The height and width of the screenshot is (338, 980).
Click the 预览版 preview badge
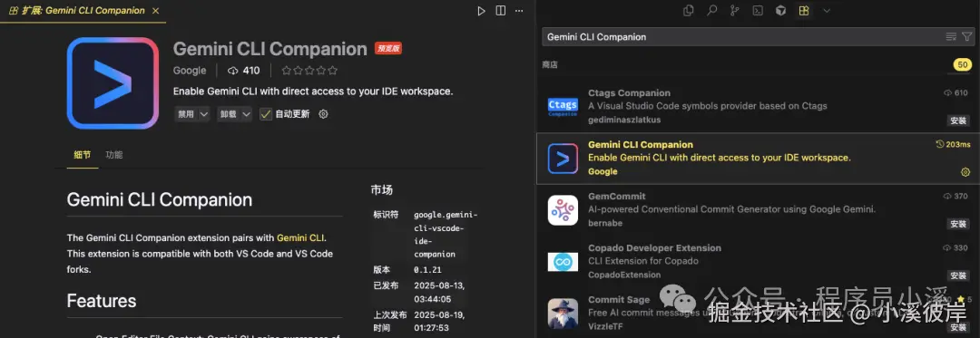pos(388,48)
